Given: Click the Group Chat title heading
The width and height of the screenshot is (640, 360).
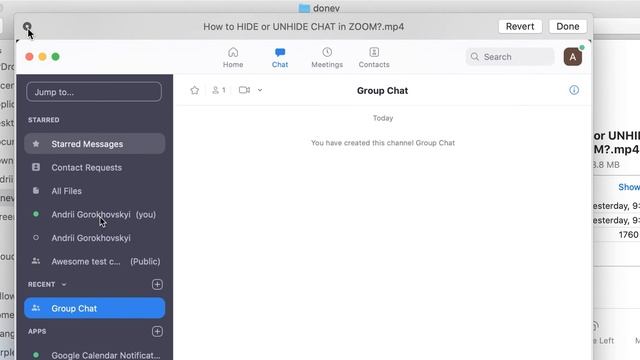Looking at the screenshot, I should coord(382,91).
